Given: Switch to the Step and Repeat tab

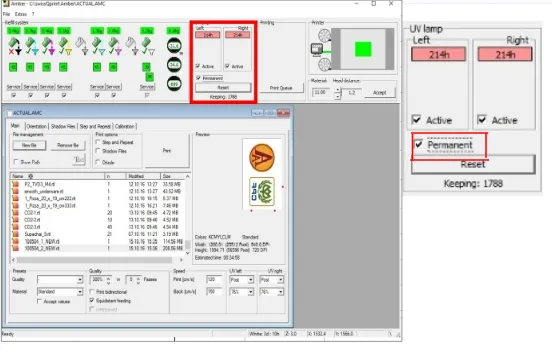Looking at the screenshot, I should 95,126.
